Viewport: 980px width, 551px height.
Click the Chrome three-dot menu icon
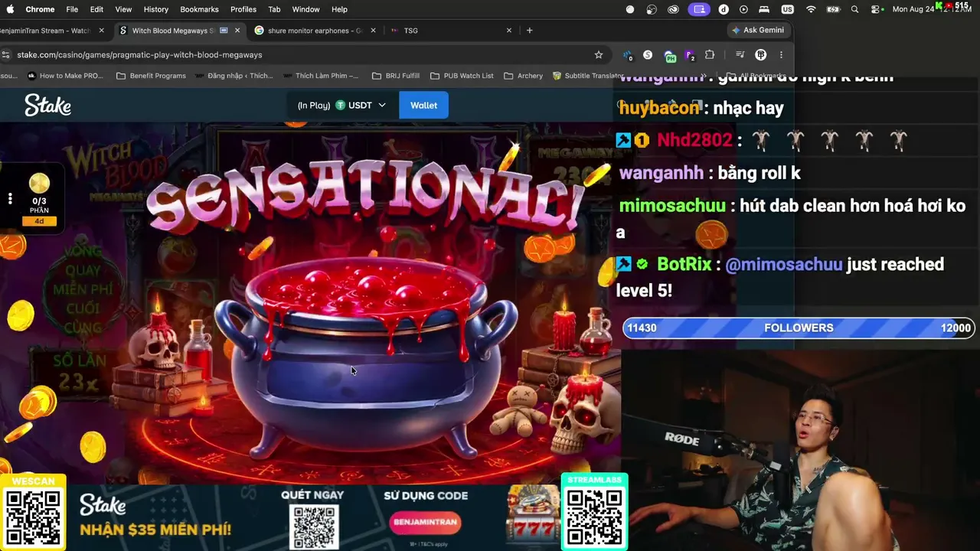[781, 55]
